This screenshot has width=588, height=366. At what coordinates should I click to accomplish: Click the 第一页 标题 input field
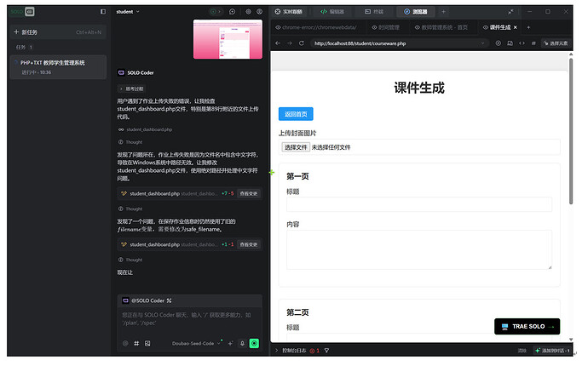[418, 204]
